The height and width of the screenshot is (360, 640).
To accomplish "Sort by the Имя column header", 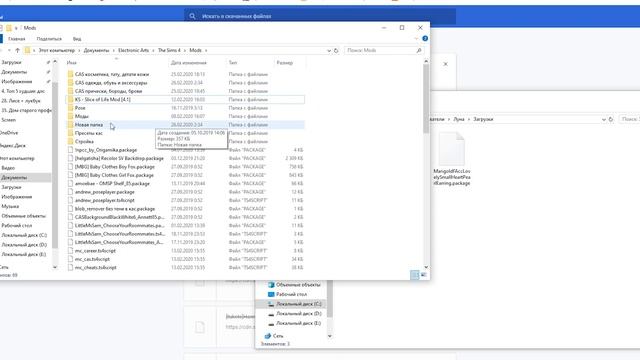I will 71,63.
